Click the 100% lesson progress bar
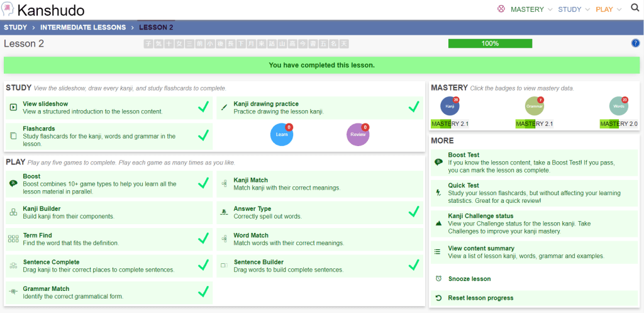This screenshot has height=313, width=644. pyautogui.click(x=490, y=43)
